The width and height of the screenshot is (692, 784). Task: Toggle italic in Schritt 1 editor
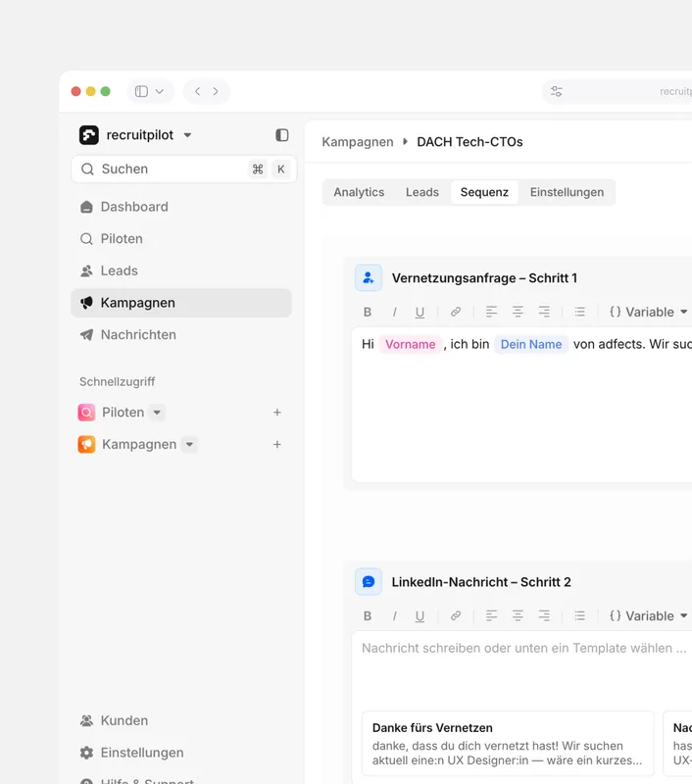point(394,312)
